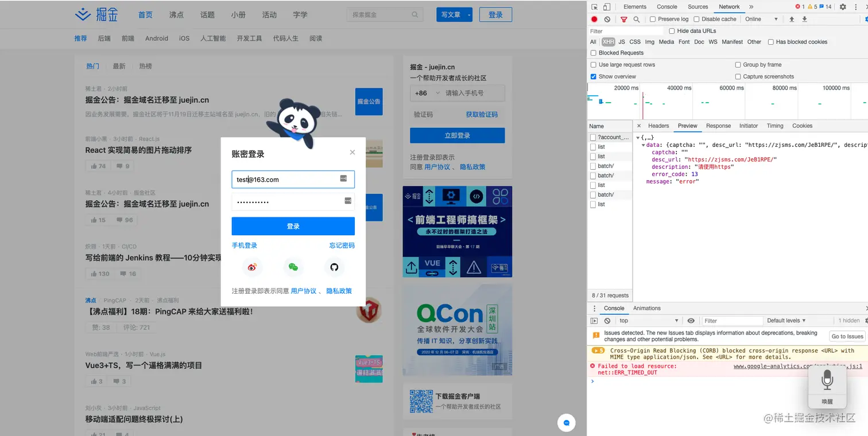Viewport: 868px width, 436px height.
Task: Open the Online throttling dropdown
Action: (x=761, y=19)
